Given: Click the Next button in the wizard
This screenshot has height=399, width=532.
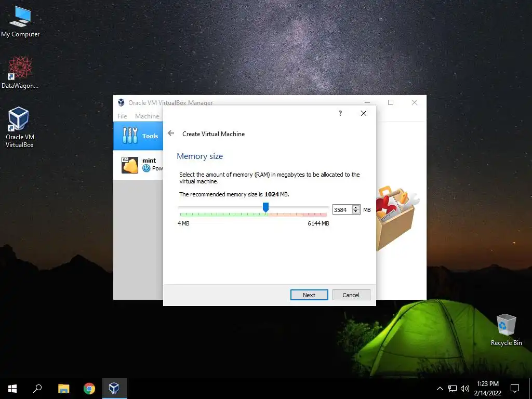Looking at the screenshot, I should (309, 295).
